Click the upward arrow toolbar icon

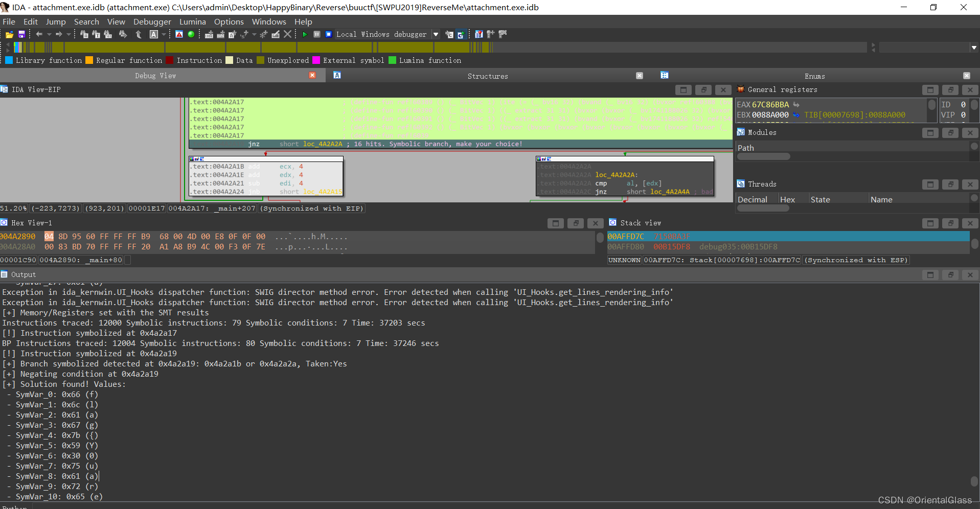[x=139, y=34]
